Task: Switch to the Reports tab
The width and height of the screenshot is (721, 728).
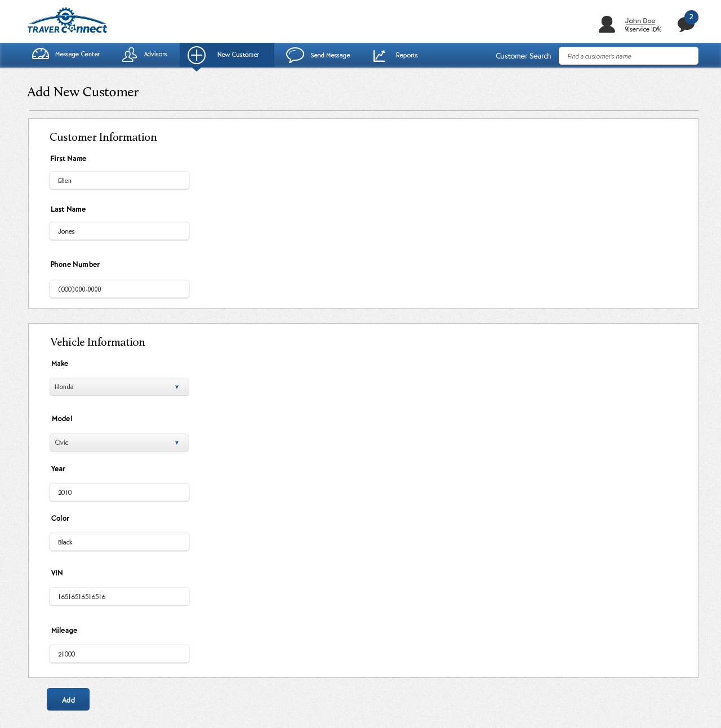Action: click(406, 55)
